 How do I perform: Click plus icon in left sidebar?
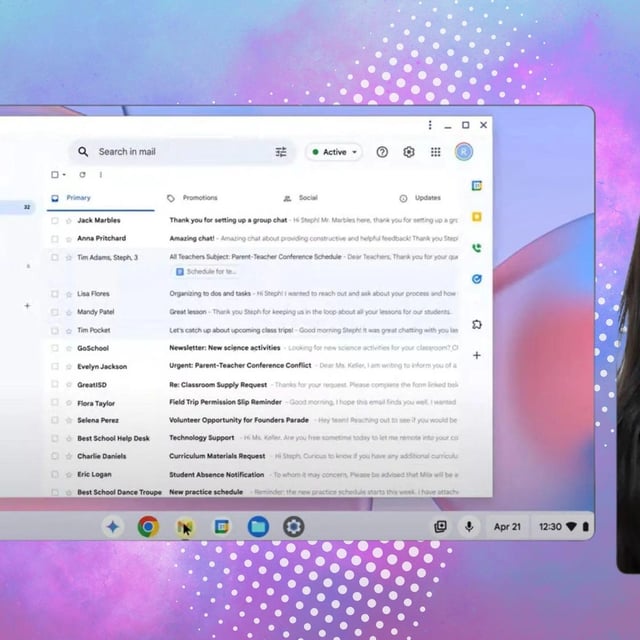click(x=27, y=306)
